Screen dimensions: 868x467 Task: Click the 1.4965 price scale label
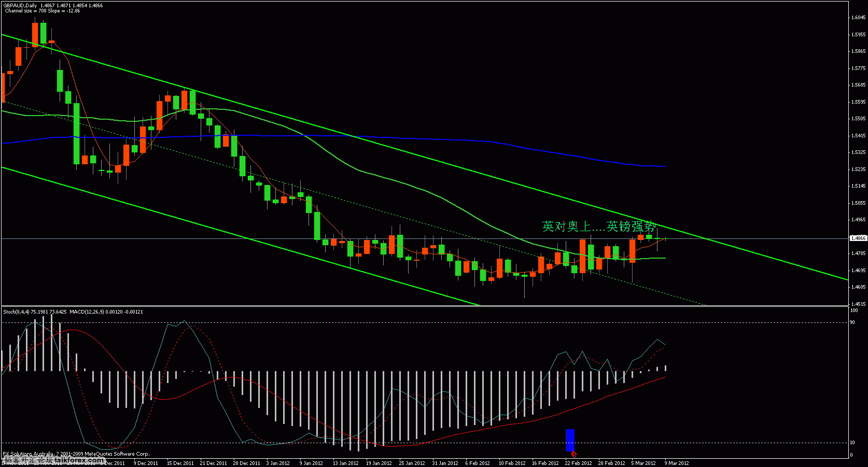[858, 220]
